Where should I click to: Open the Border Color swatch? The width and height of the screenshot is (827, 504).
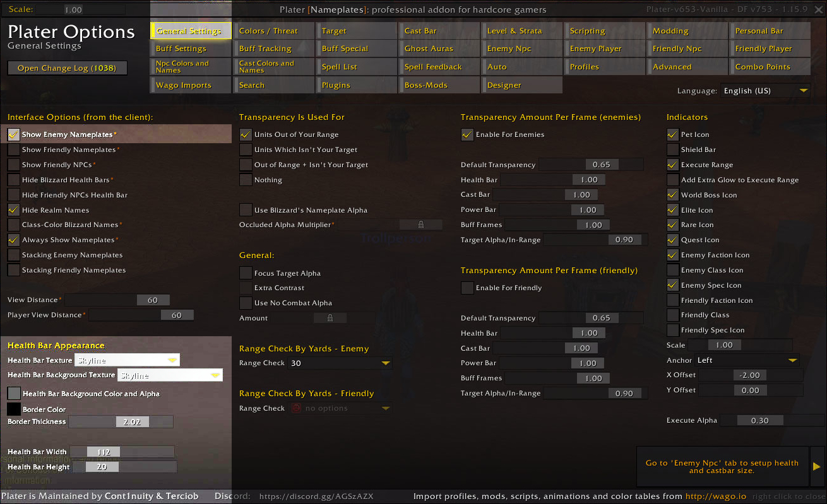[14, 409]
